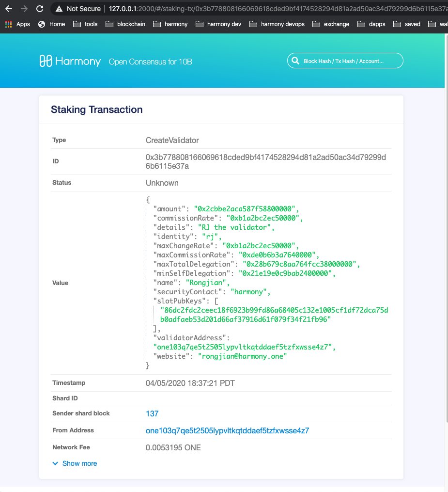Click the CreateValidator type value
The width and height of the screenshot is (448, 492).
[x=172, y=140]
